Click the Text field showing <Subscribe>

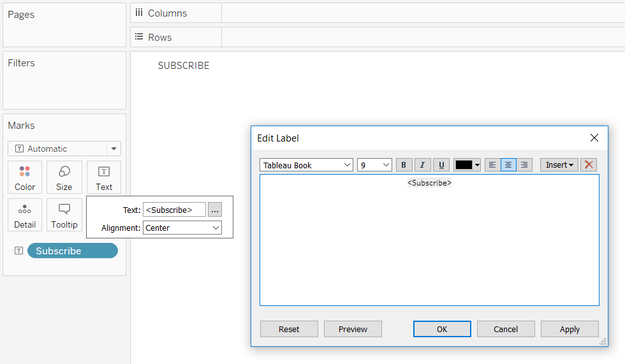[x=174, y=210]
